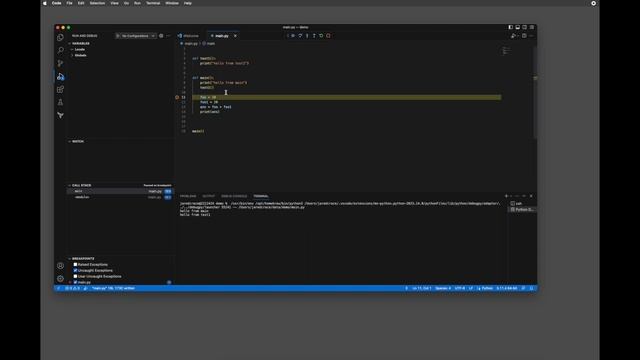Click the Split Editor icon
640x360 pixels.
coord(524,36)
